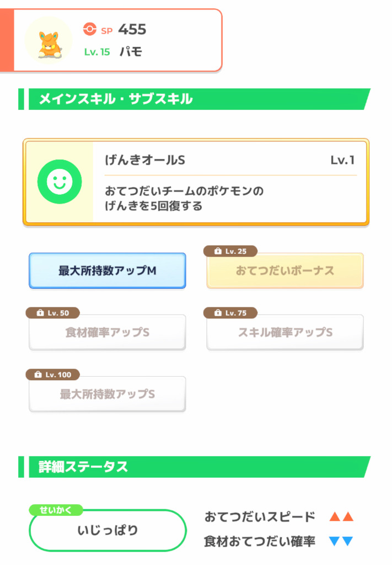Click the Lv. 50 lock badge
Image resolution: width=392 pixels, height=565 pixels.
point(52,313)
